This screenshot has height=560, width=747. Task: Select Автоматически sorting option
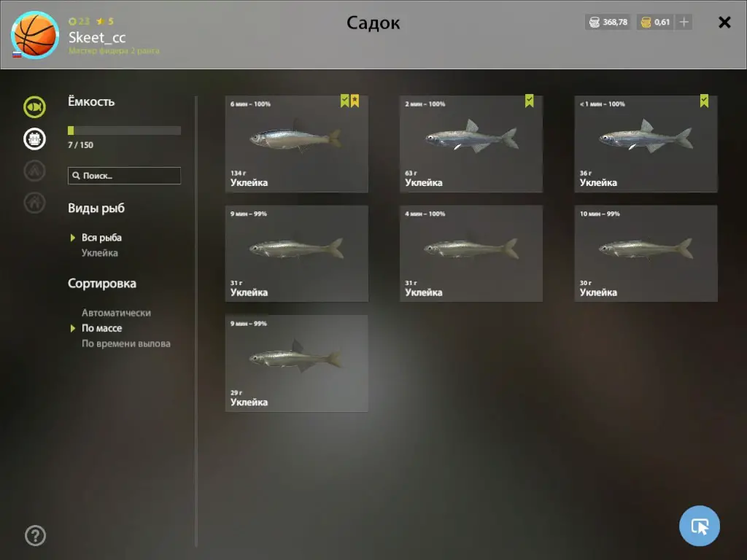116,313
